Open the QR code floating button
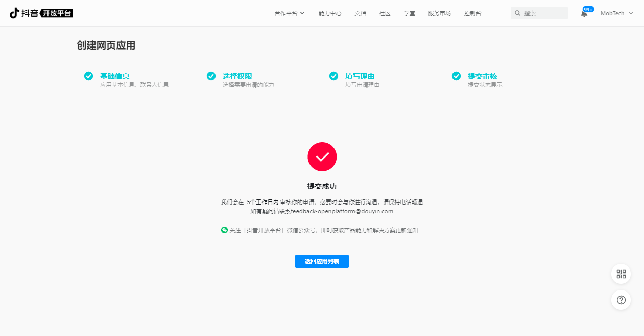 pos(621,274)
